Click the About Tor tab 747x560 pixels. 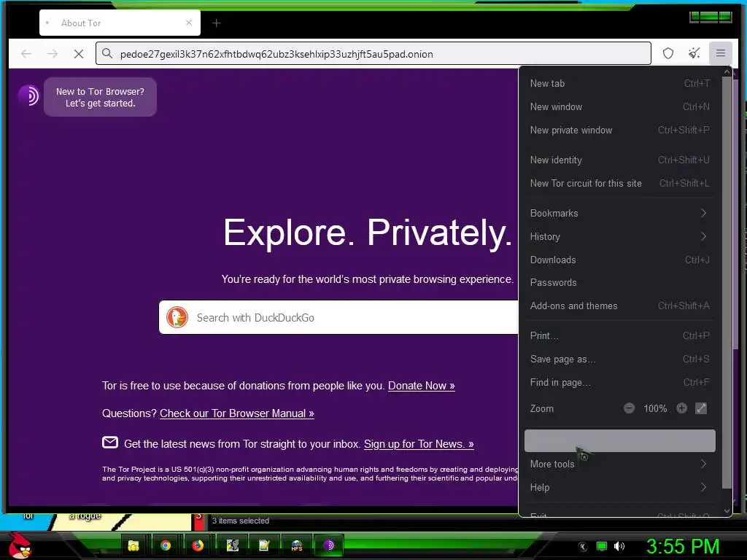pos(120,23)
